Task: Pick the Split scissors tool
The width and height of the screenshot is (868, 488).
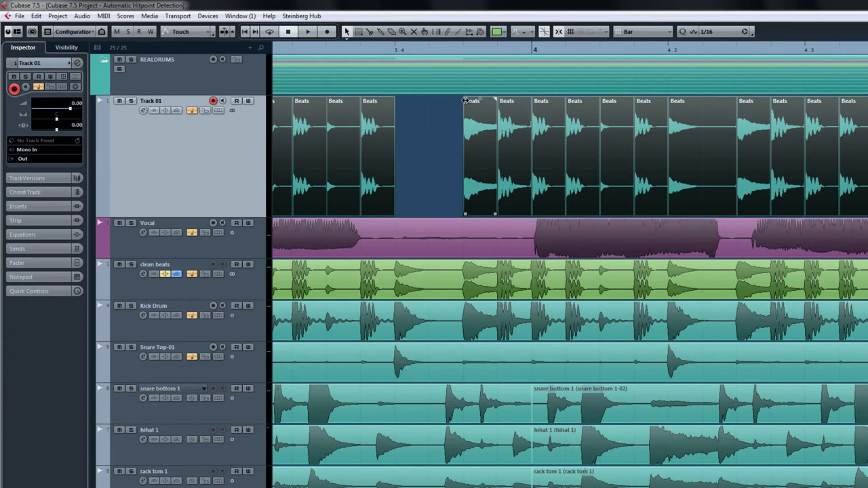Action: tap(370, 32)
